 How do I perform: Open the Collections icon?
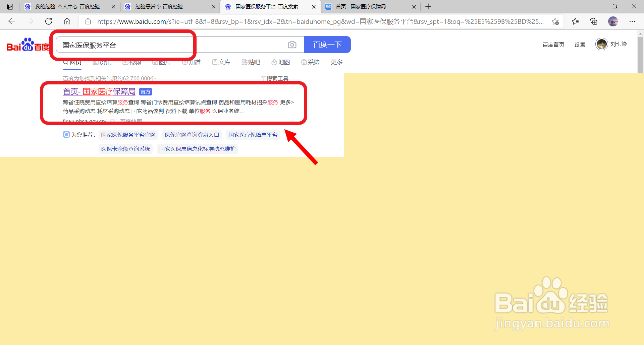[x=594, y=21]
